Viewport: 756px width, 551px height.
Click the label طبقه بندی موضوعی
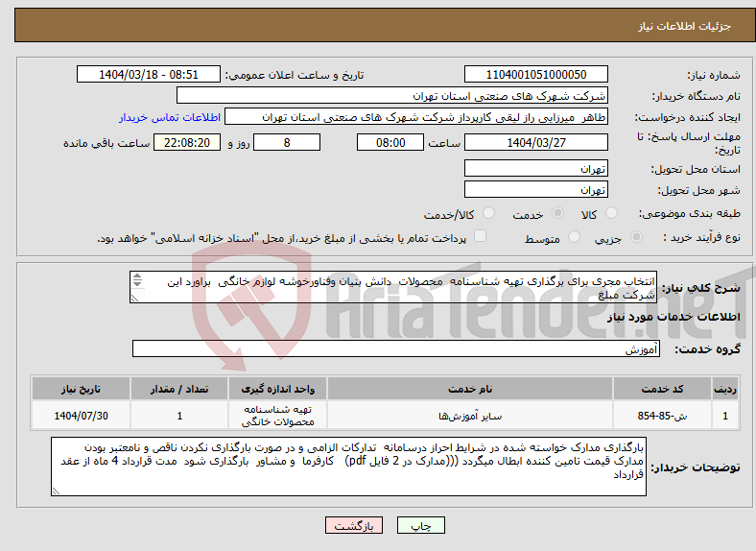click(x=690, y=213)
